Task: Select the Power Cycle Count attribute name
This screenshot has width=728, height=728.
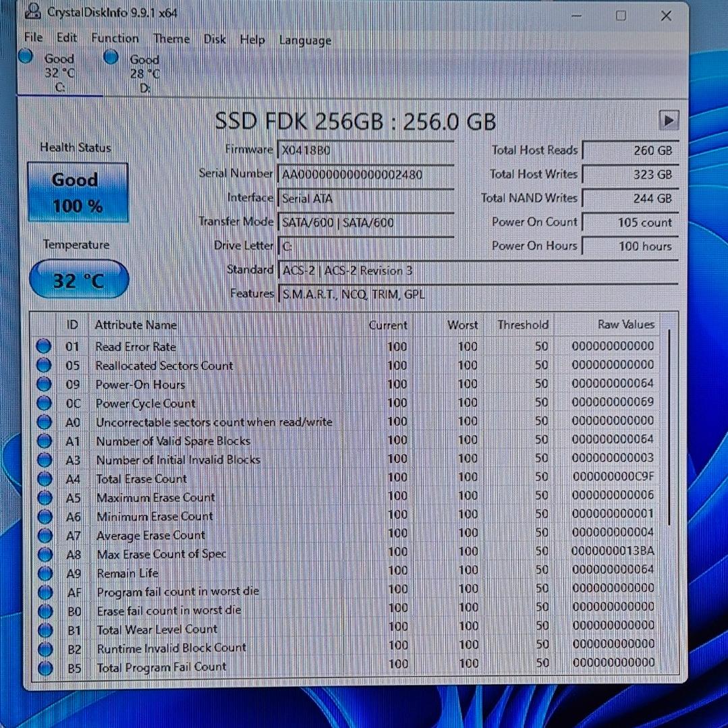Action: click(145, 403)
